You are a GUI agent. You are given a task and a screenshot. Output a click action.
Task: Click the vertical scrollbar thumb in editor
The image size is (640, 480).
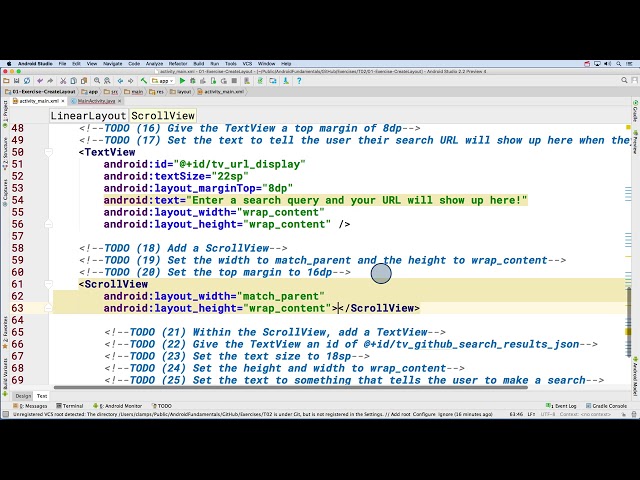coord(629,322)
